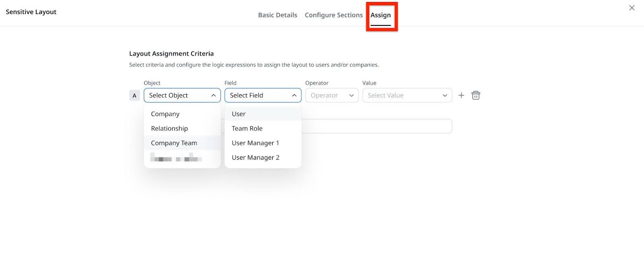
Task: Delete criteria row A with trash icon
Action: tap(476, 95)
